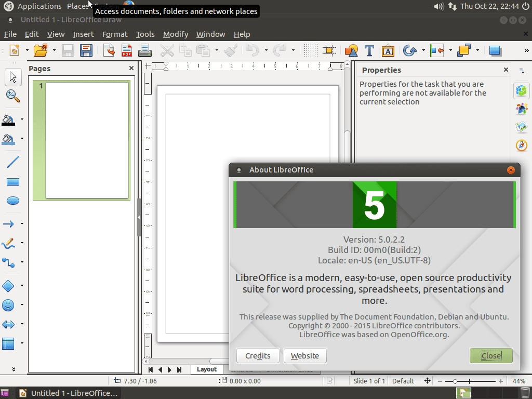
Task: Toggle the Helplines While Moving icon
Action: tap(329, 50)
